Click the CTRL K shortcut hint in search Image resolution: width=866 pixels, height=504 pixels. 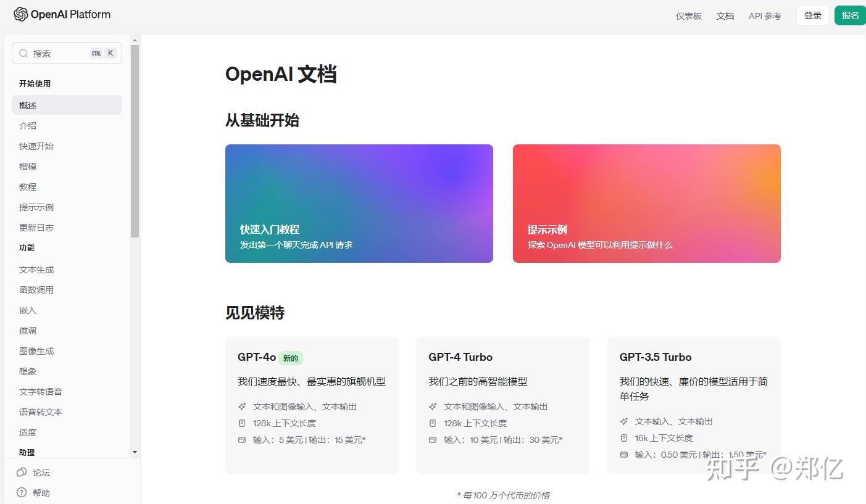pos(103,53)
